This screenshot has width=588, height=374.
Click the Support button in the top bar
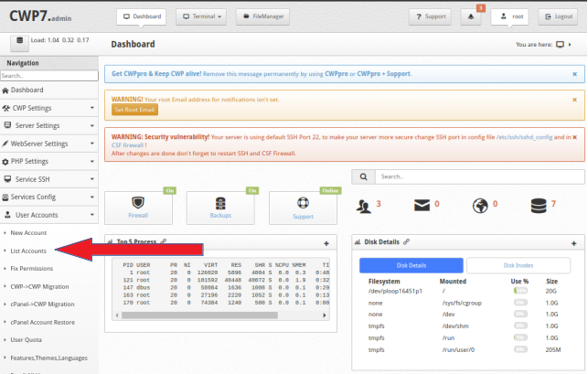click(x=430, y=16)
